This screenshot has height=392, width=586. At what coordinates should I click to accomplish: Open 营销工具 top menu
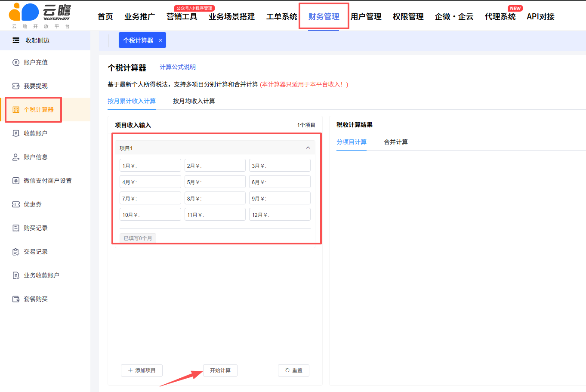pyautogui.click(x=182, y=17)
